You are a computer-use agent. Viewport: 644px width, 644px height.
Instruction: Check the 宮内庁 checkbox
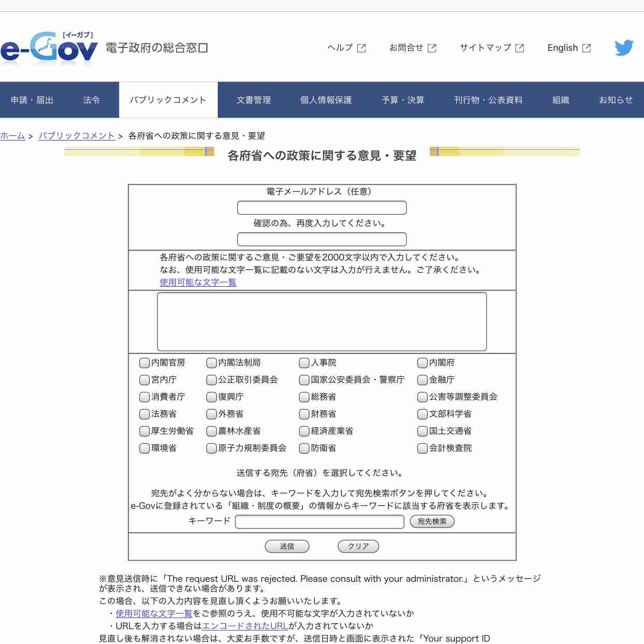point(145,380)
